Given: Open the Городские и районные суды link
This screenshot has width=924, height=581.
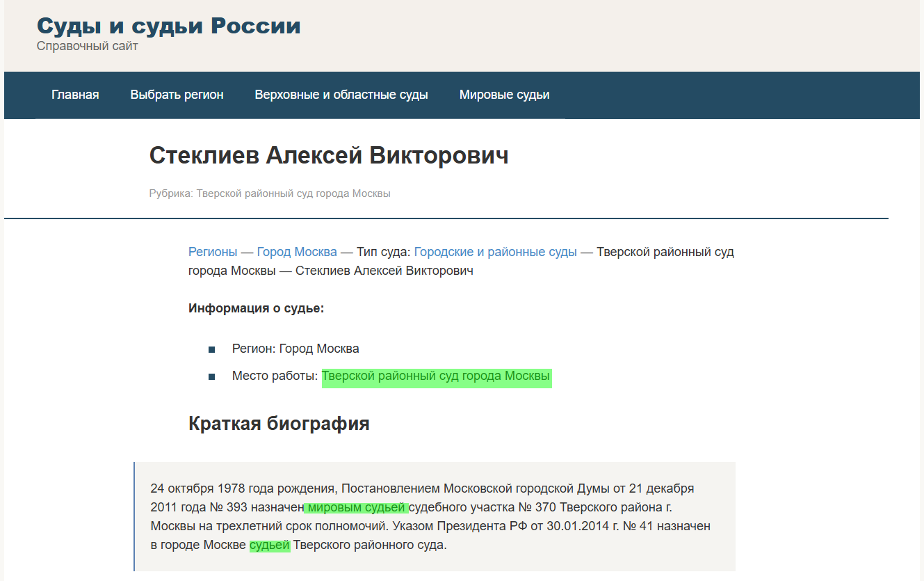Looking at the screenshot, I should [x=495, y=251].
